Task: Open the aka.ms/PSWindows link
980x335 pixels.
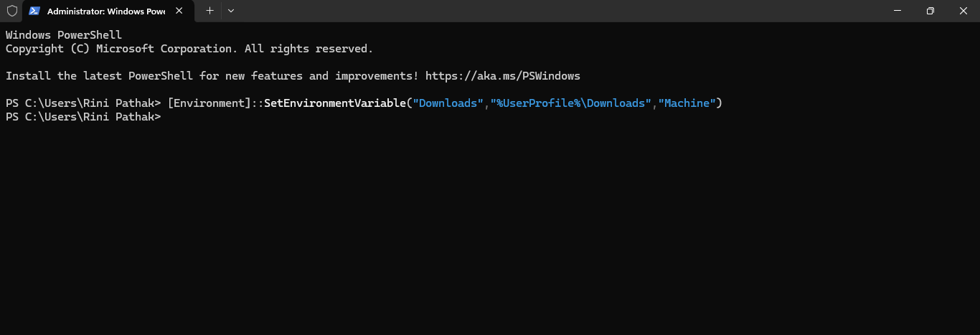Action: coord(502,75)
